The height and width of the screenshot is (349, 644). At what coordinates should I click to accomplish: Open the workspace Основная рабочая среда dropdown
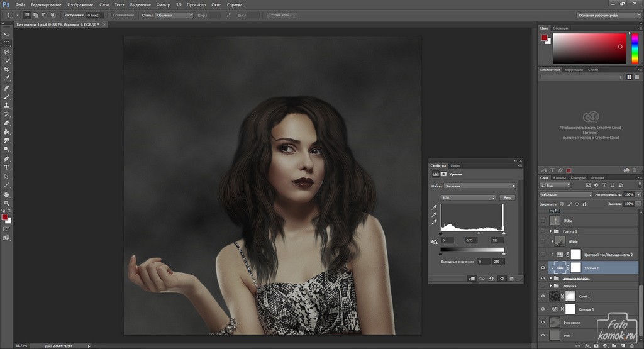608,15
